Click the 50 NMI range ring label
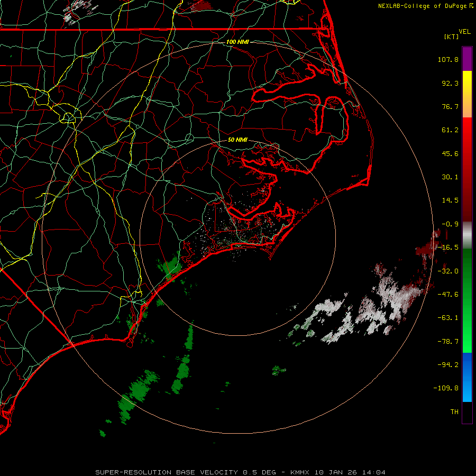Screen dimensions: 476x476 click(237, 140)
